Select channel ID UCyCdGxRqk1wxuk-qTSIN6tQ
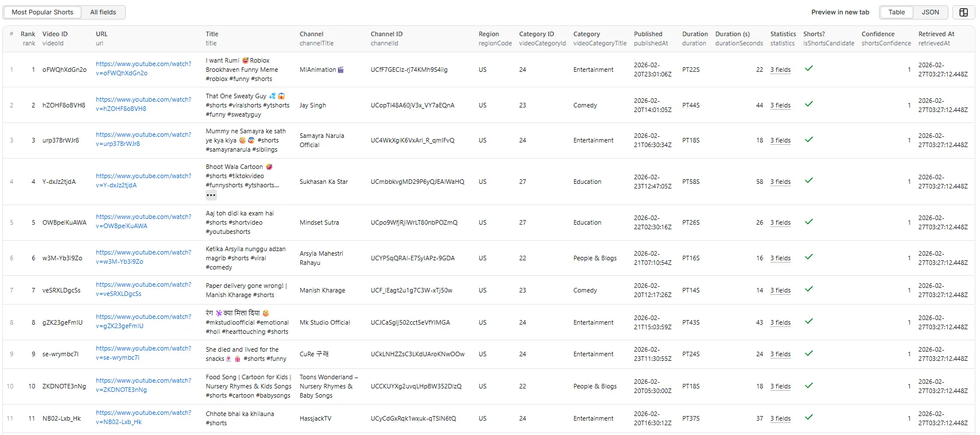The height and width of the screenshot is (435, 980). [x=413, y=418]
